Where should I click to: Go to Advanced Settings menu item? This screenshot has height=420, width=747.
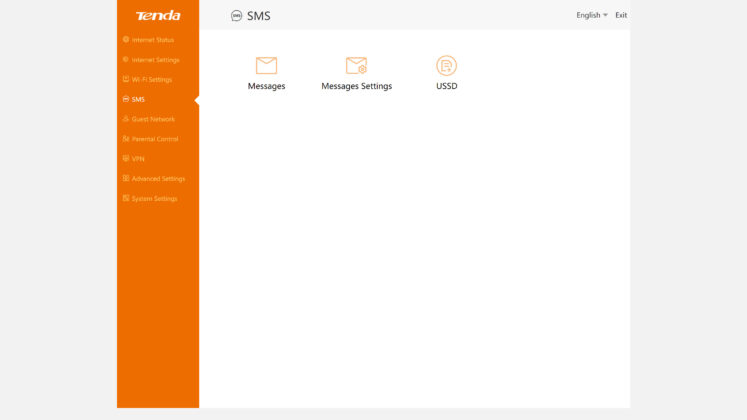pyautogui.click(x=159, y=179)
